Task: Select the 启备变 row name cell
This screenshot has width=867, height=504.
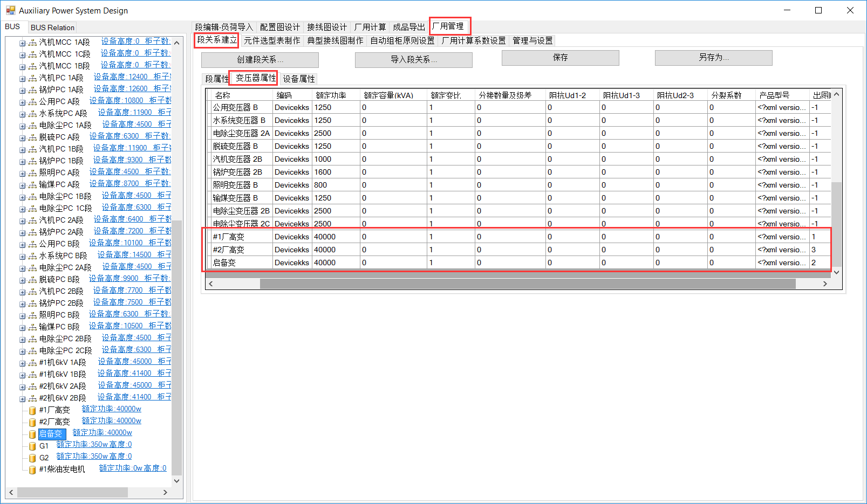Action: [241, 263]
